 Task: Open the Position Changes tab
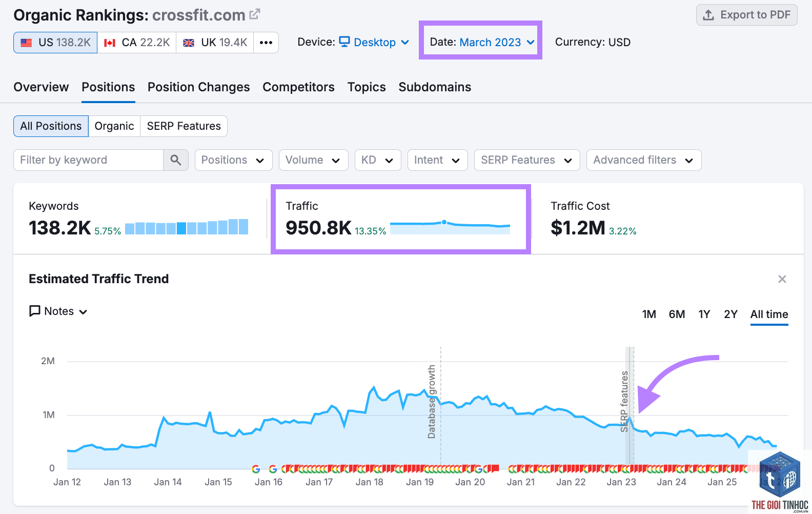point(199,87)
